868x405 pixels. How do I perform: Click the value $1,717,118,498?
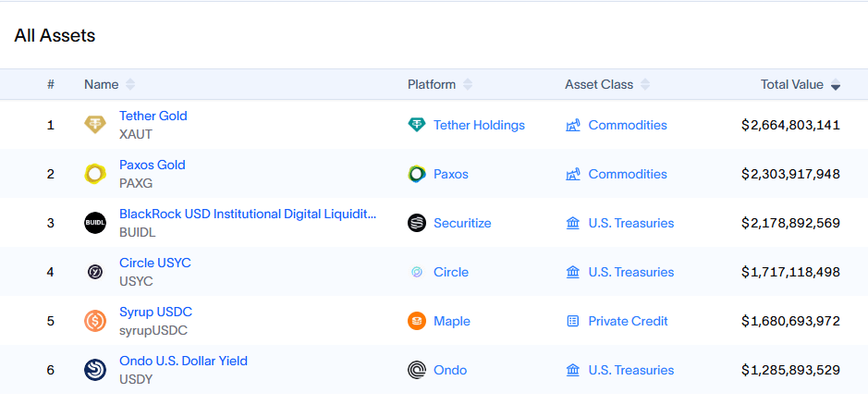[x=790, y=272]
